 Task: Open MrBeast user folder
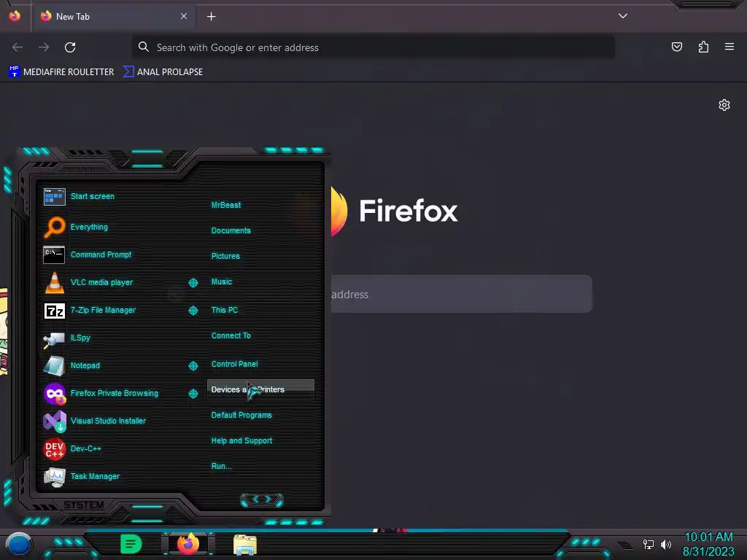tap(226, 205)
